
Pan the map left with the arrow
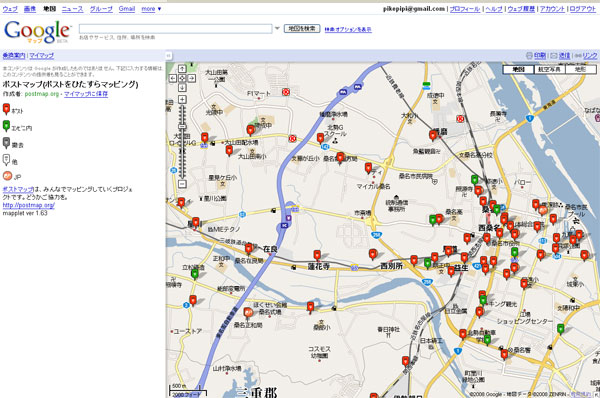point(173,78)
